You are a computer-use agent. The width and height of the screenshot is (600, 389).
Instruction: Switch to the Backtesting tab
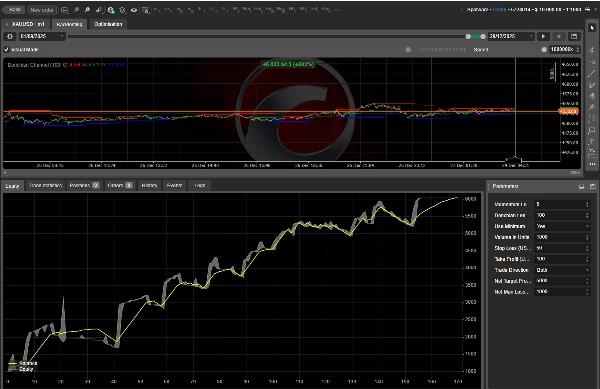69,24
